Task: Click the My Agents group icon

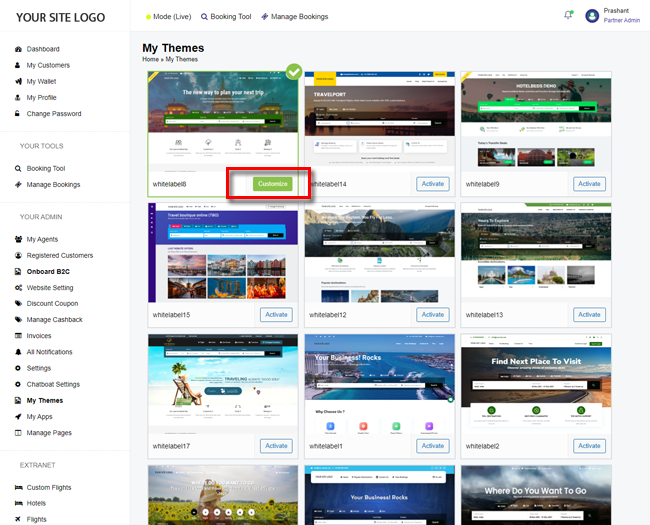Action: coord(18,239)
